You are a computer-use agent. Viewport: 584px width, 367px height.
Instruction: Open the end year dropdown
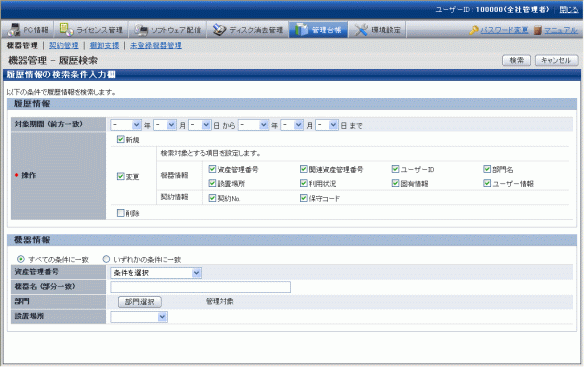click(x=253, y=125)
